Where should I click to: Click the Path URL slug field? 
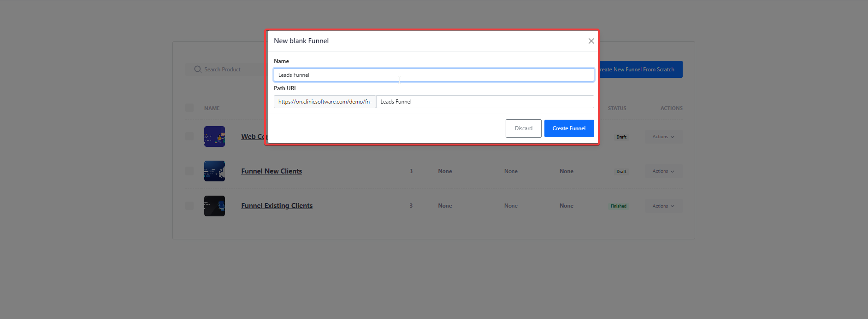pyautogui.click(x=484, y=102)
